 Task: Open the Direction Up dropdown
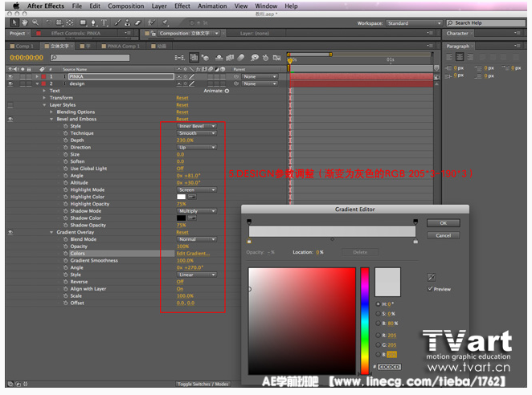coord(196,148)
